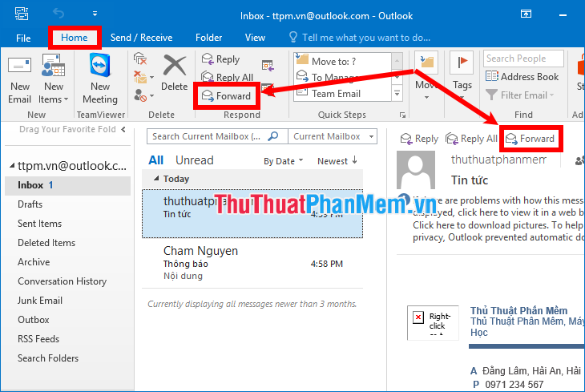Click the Send/Receive All Folders quick access icon
This screenshot has width=585, height=392.
tap(22, 14)
